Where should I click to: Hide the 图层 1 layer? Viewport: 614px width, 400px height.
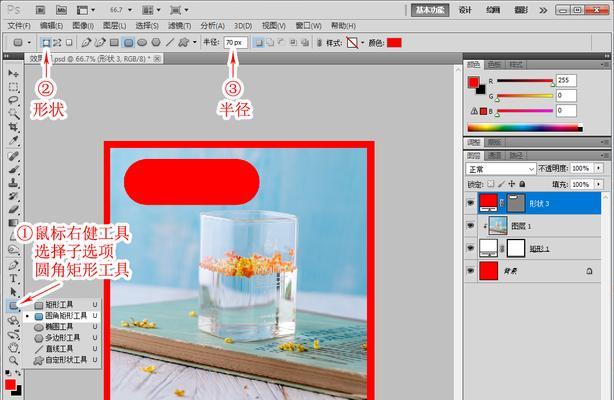(471, 226)
